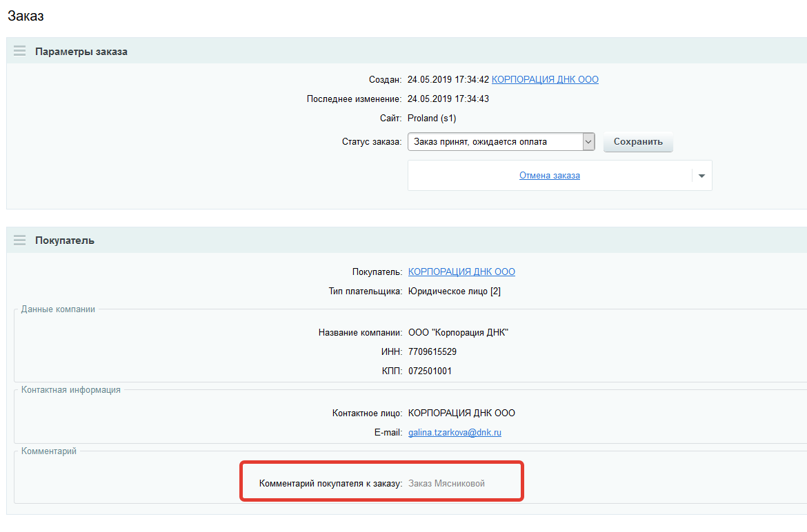Click the Заказ Мясниковой comment text

[446, 484]
